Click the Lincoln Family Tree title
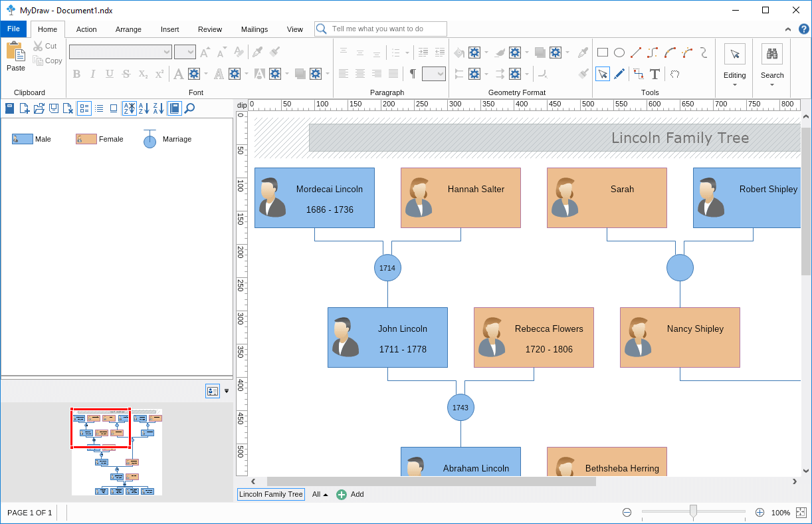The height and width of the screenshot is (524, 812). [x=680, y=138]
